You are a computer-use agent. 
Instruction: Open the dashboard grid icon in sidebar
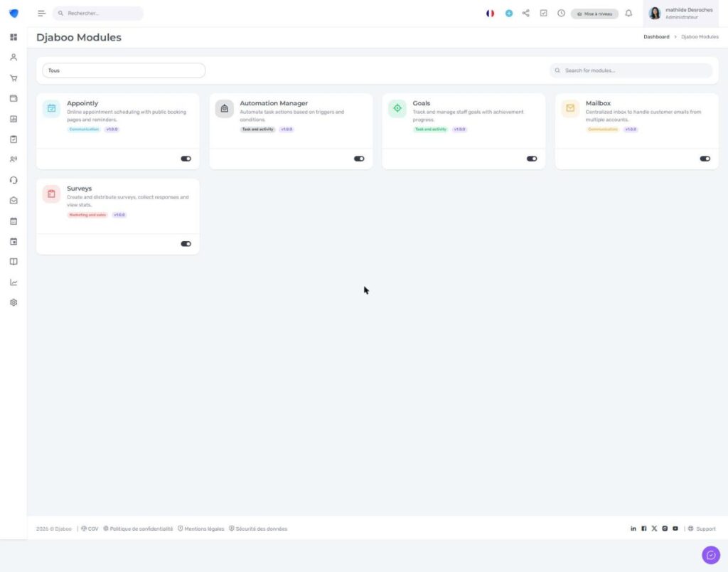[x=14, y=37]
